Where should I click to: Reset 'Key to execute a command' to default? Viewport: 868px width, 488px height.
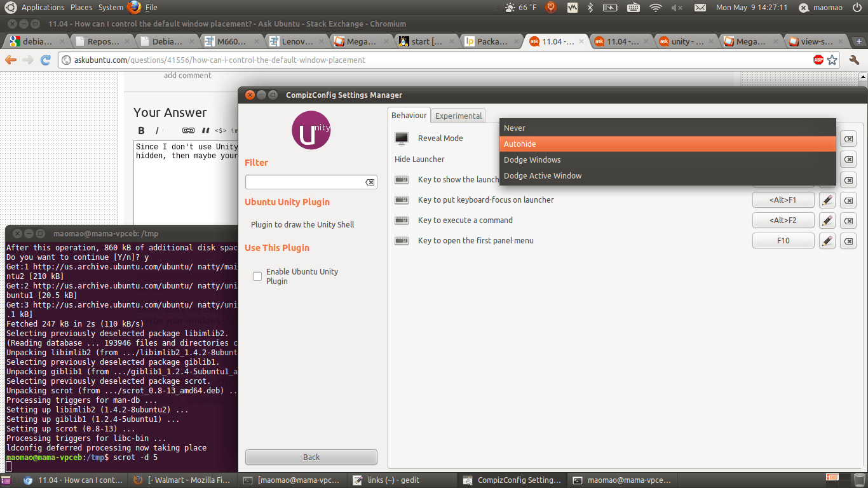click(x=848, y=220)
